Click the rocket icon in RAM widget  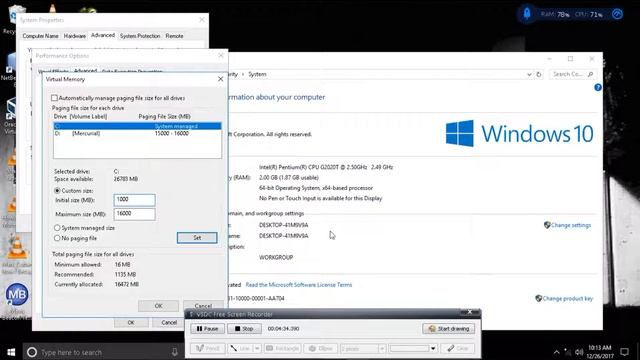[527, 14]
